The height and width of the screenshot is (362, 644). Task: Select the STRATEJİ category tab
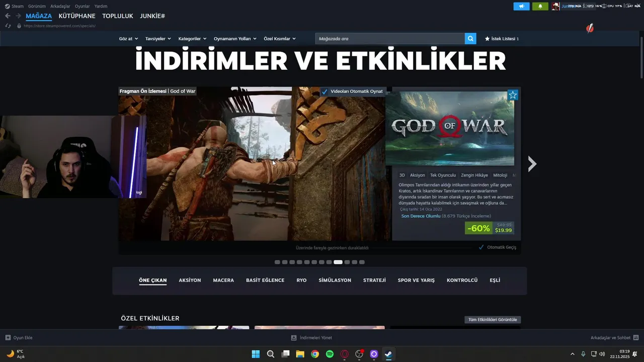point(374,280)
